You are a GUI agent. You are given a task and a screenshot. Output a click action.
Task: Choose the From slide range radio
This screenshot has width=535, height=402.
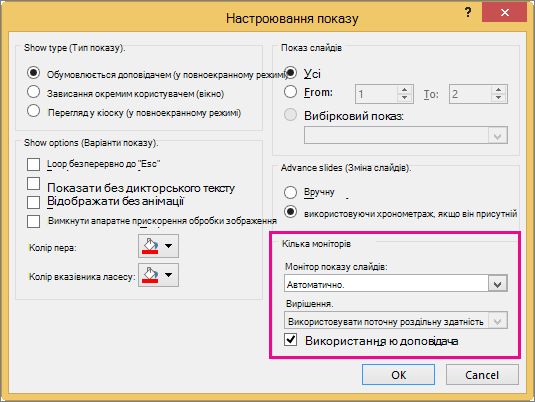[290, 91]
